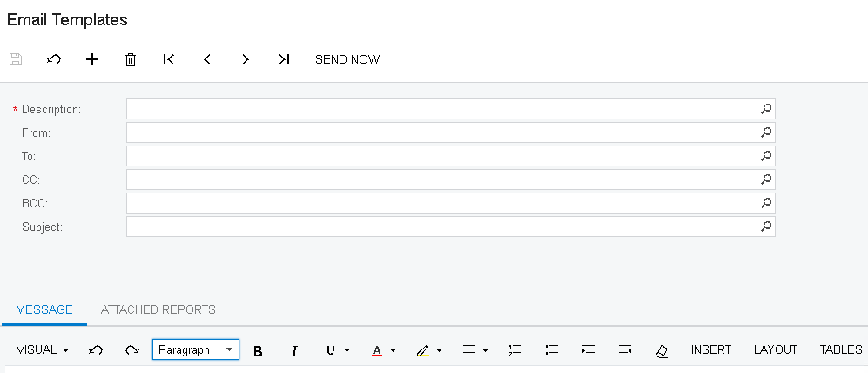Open the INSERT menu
868x373 pixels.
(711, 349)
